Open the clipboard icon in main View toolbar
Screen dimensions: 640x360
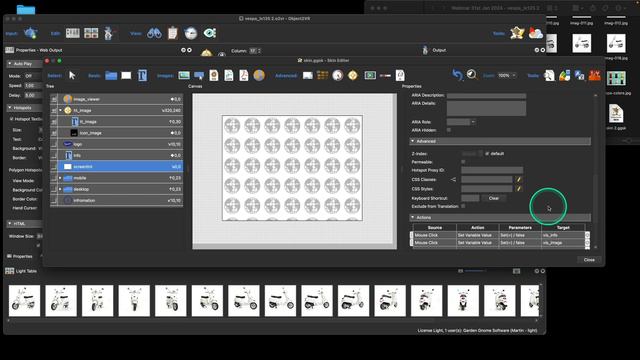(173, 33)
